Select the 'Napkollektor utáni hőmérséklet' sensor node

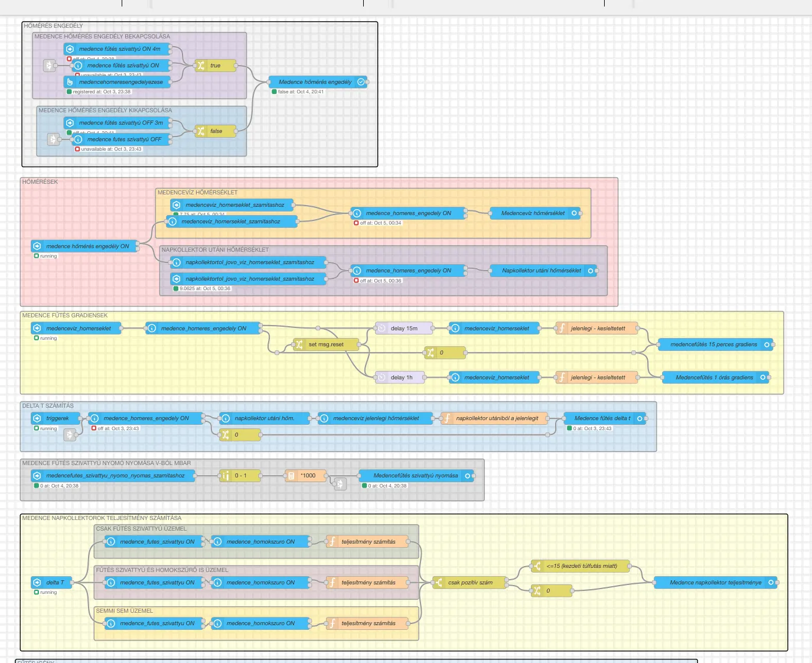pyautogui.click(x=543, y=271)
